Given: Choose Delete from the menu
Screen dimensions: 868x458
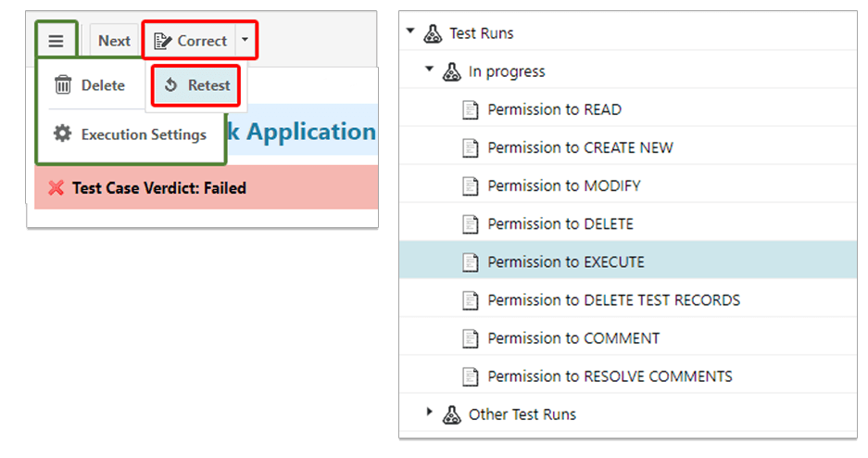Looking at the screenshot, I should tap(103, 85).
